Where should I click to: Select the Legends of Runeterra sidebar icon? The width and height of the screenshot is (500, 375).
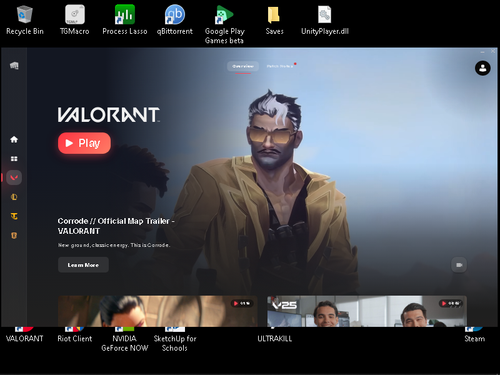(14, 235)
